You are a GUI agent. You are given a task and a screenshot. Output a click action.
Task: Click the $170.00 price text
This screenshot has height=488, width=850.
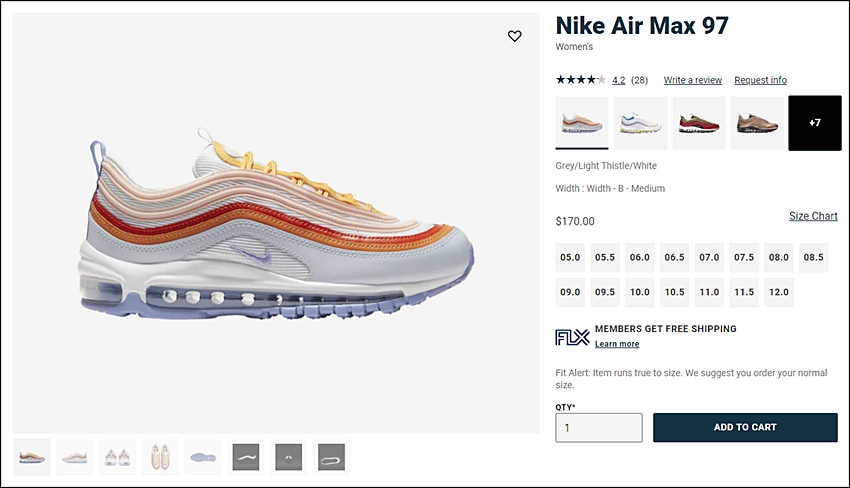pos(575,221)
